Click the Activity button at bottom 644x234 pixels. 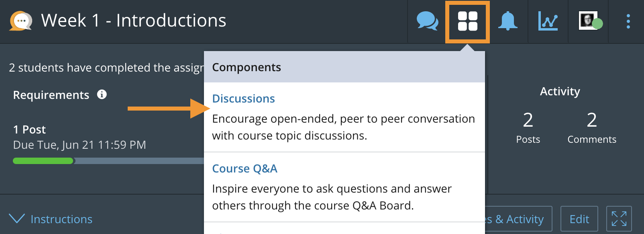518,219
